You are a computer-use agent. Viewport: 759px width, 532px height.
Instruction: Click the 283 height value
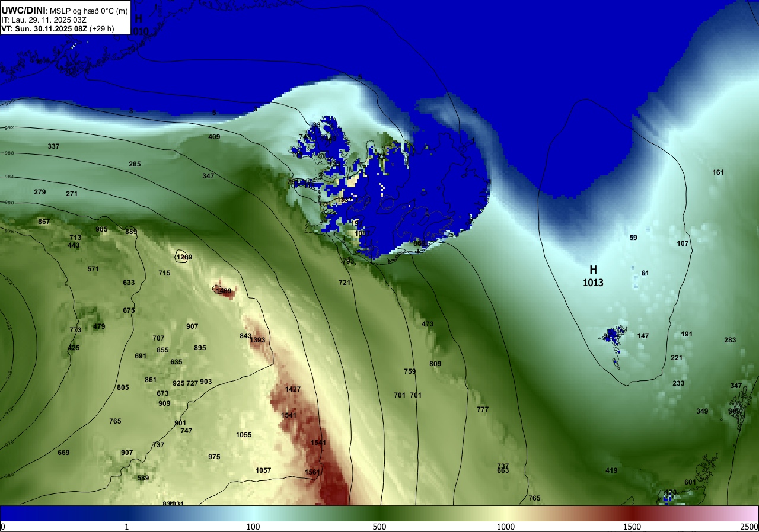(x=730, y=340)
